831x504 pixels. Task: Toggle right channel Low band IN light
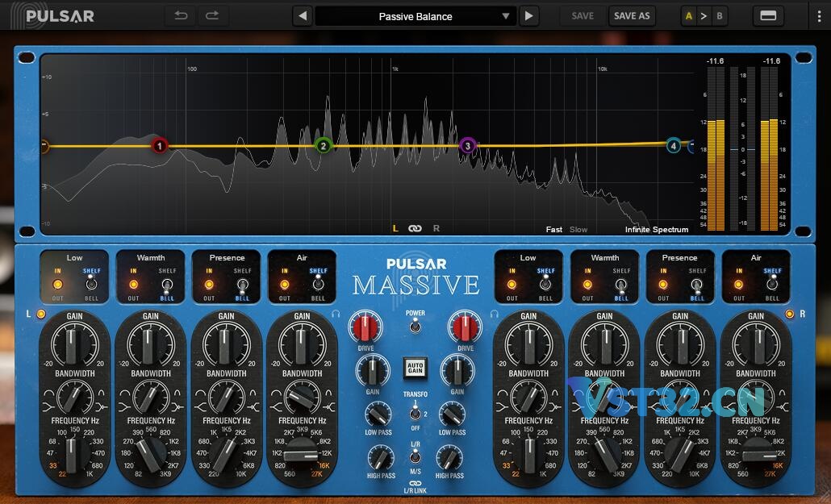pyautogui.click(x=512, y=285)
